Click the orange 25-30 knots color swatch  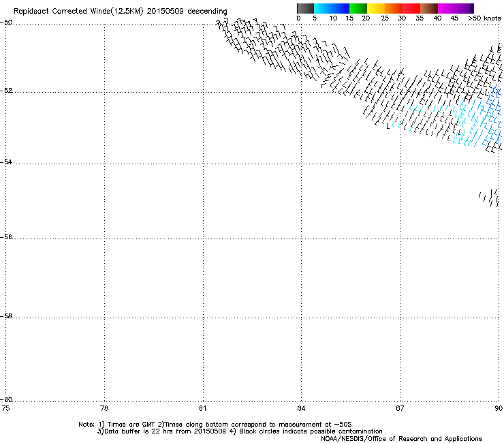point(394,8)
